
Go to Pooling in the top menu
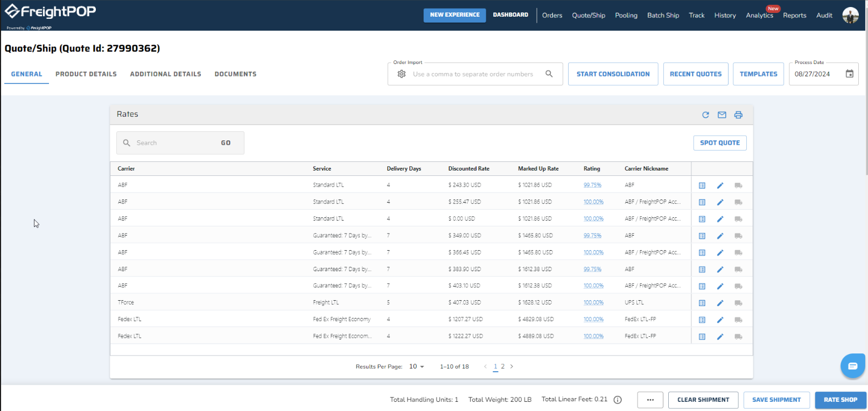coord(626,15)
